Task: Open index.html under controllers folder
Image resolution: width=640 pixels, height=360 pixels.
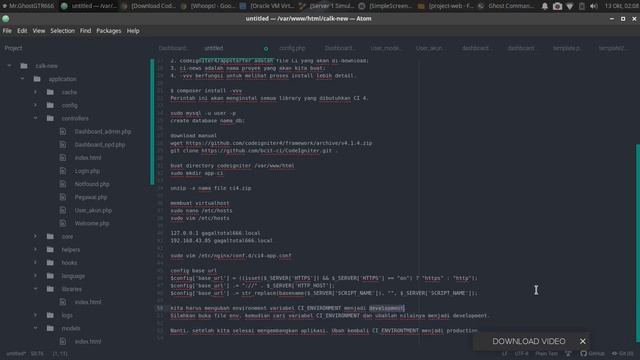Action: 88,158
